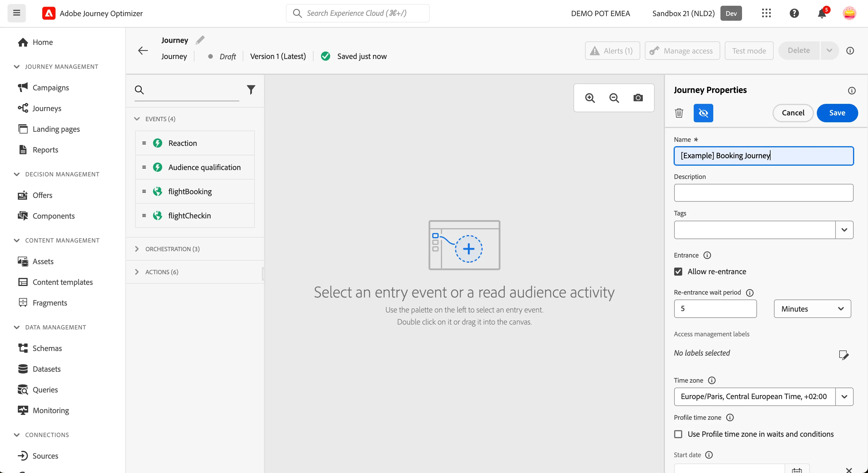Delete with the trash icon in properties
Screen dimensions: 868x473
679,113
